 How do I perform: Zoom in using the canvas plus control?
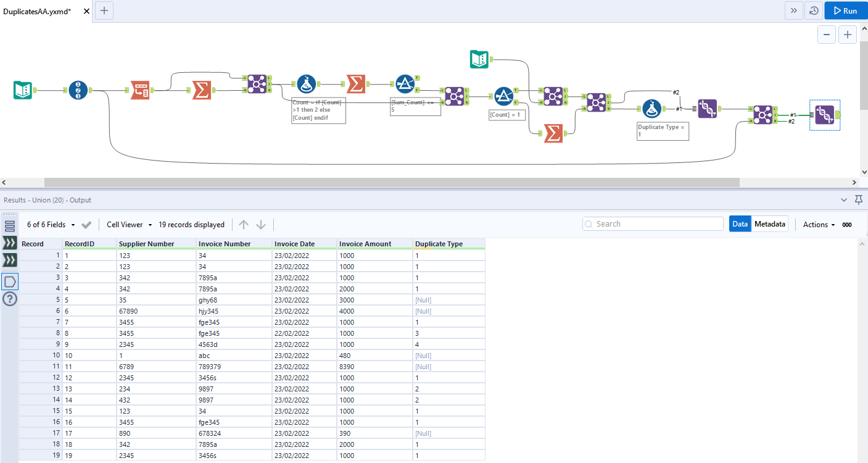click(848, 35)
